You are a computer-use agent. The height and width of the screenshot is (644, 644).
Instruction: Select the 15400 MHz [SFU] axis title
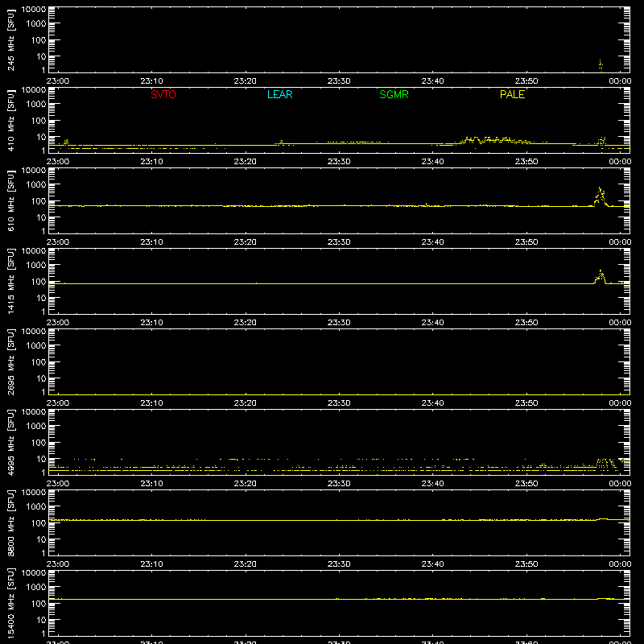[10, 603]
